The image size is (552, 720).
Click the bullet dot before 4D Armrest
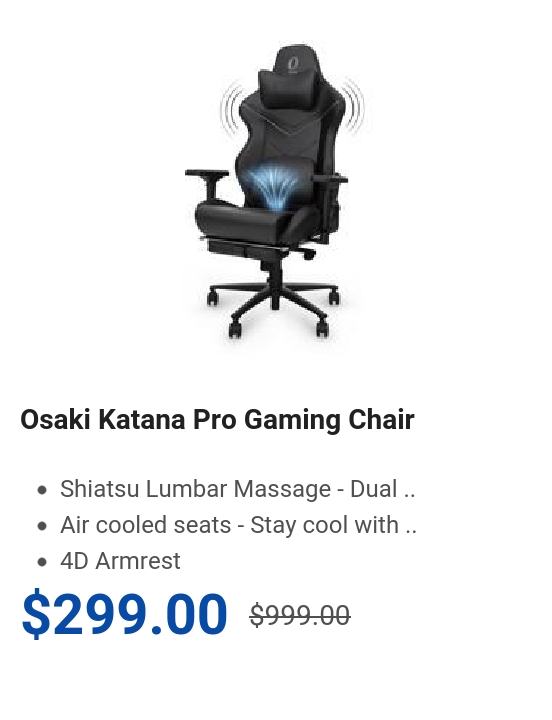coord(42,562)
